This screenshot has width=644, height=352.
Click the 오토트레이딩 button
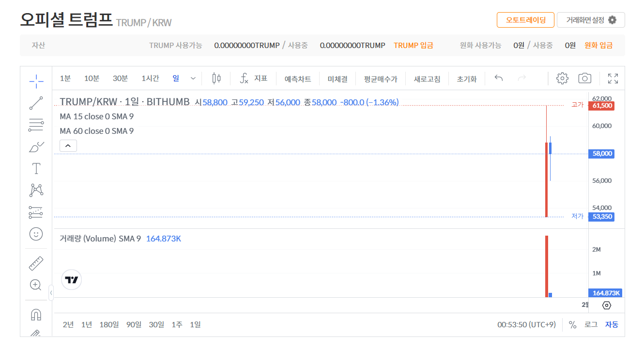[x=525, y=20]
